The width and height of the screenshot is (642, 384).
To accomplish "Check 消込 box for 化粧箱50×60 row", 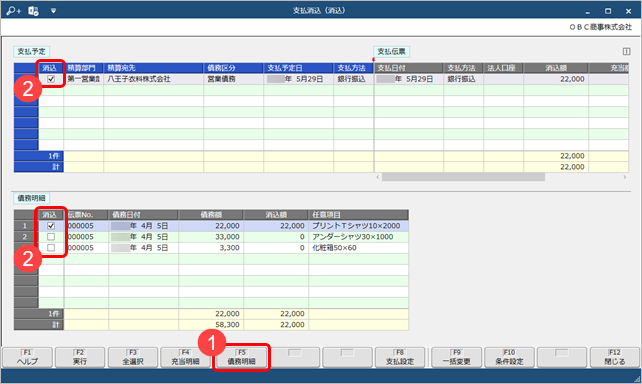I will pos(51,248).
